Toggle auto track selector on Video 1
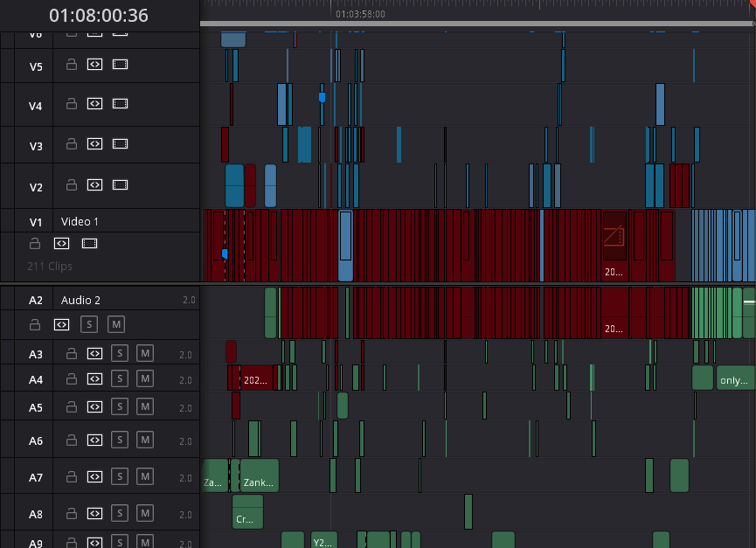The image size is (756, 548). tap(62, 243)
